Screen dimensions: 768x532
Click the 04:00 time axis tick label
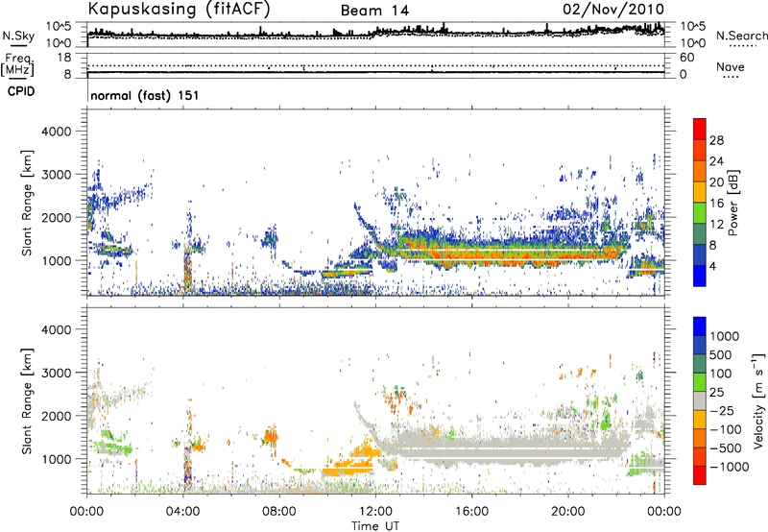(x=183, y=512)
